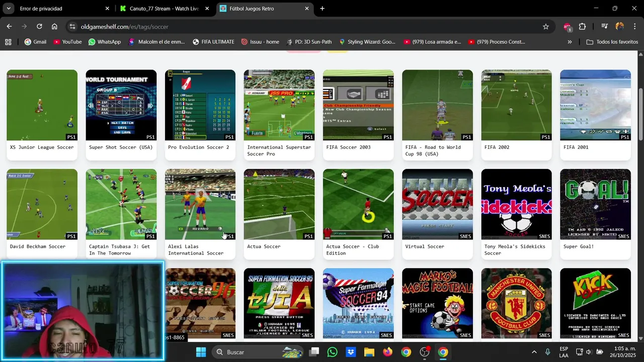Open WhatsApp from the taskbar
Screen dimensions: 644x362
point(332,352)
